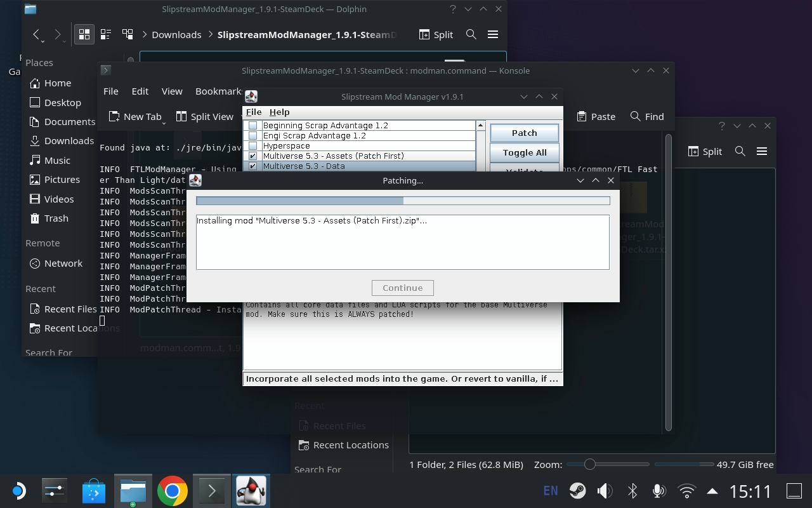Open Recent Locations in rear Dolphin sidebar
The width and height of the screenshot is (812, 508).
click(x=343, y=444)
